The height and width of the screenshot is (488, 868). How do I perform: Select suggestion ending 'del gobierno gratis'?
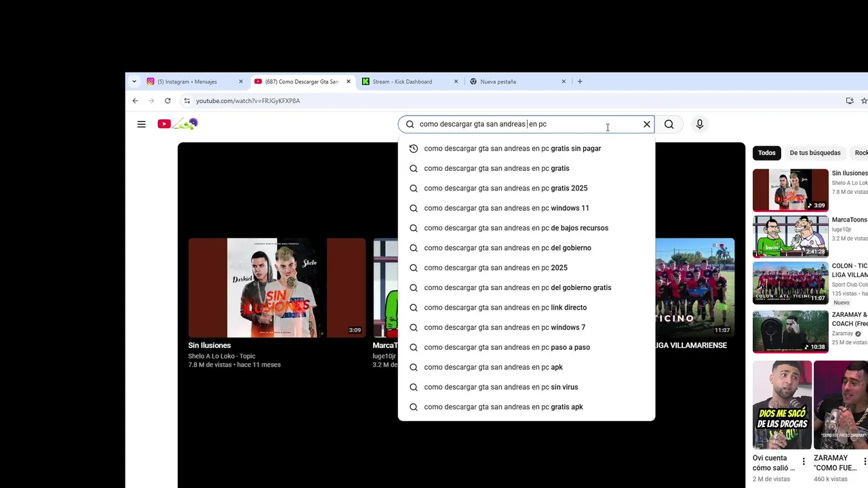coord(526,287)
